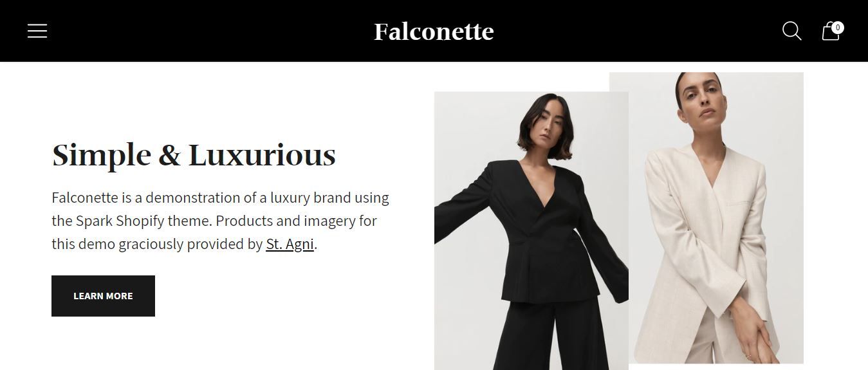Click the black wide-leg trousers in photo

[x=551, y=335]
